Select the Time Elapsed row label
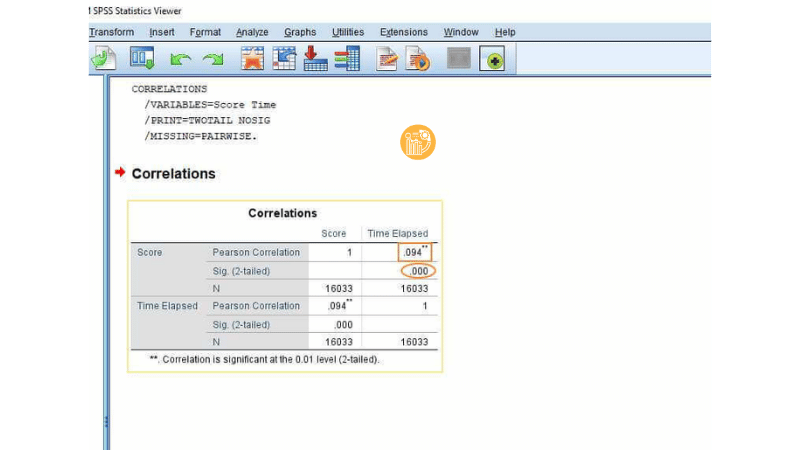 (x=167, y=306)
